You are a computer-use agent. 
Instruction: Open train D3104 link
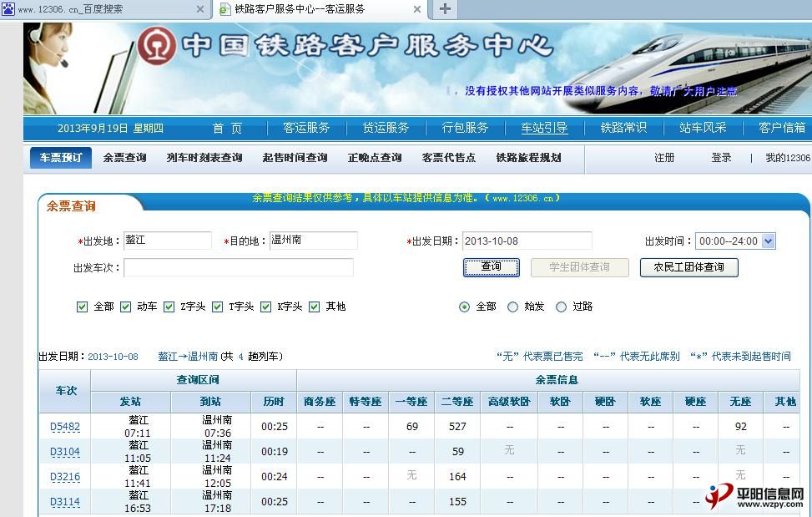pyautogui.click(x=65, y=452)
